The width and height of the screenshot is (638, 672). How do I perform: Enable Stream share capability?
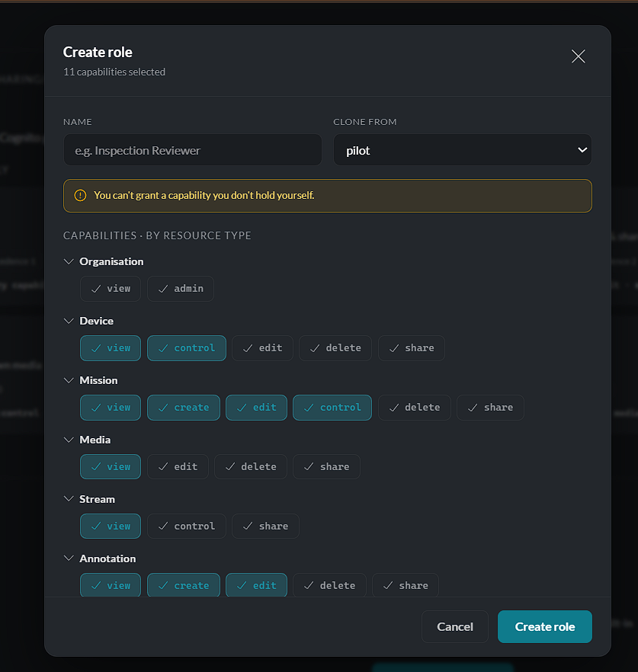coord(265,526)
